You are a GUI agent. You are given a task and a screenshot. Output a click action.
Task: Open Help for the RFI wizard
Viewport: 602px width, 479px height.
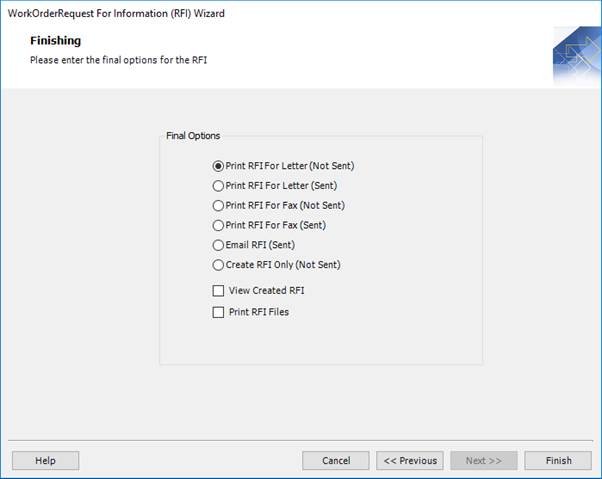[x=45, y=461]
